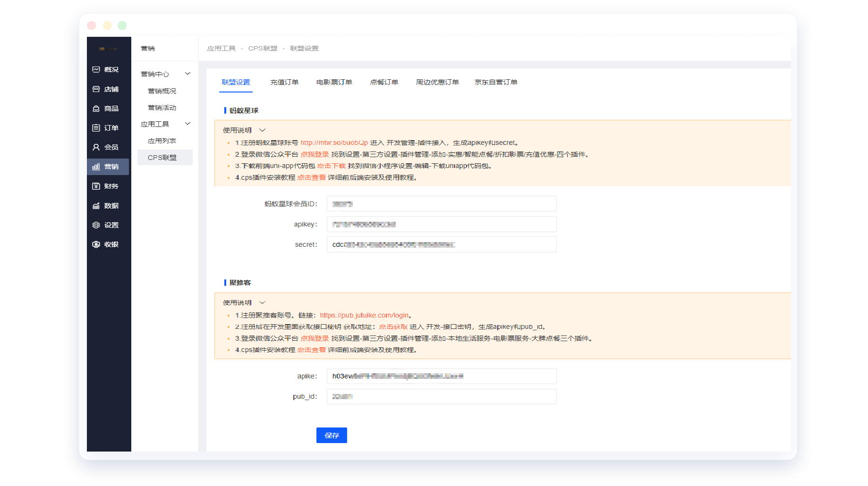Screen dimensions: 868x486
Task: Switch to the 充值订单 tab
Action: pyautogui.click(x=284, y=82)
